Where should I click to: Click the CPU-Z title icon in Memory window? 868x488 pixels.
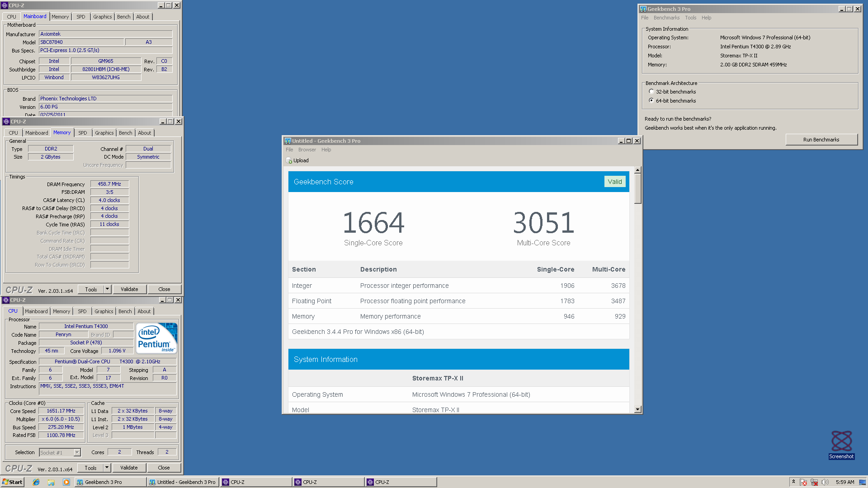click(x=6, y=122)
